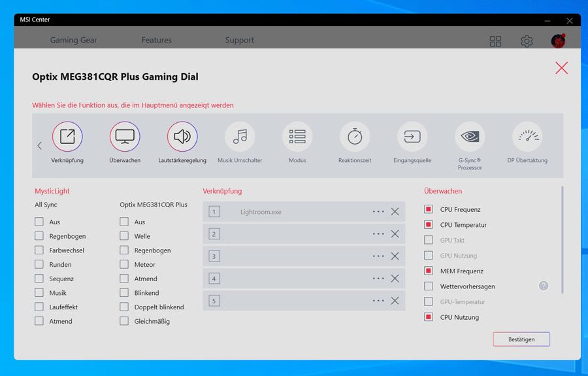Open MSI Center settings gear
Viewport: 588px width, 376px height.
[x=527, y=41]
